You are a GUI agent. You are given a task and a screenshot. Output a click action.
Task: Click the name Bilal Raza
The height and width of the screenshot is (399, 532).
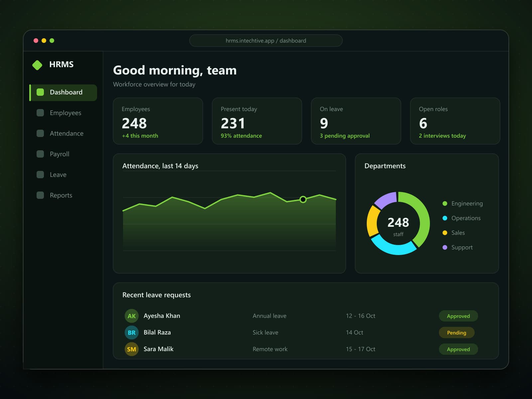pyautogui.click(x=157, y=332)
